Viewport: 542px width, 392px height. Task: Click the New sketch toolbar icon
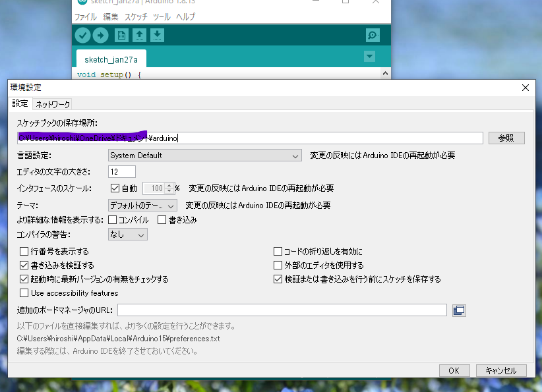[x=121, y=35]
